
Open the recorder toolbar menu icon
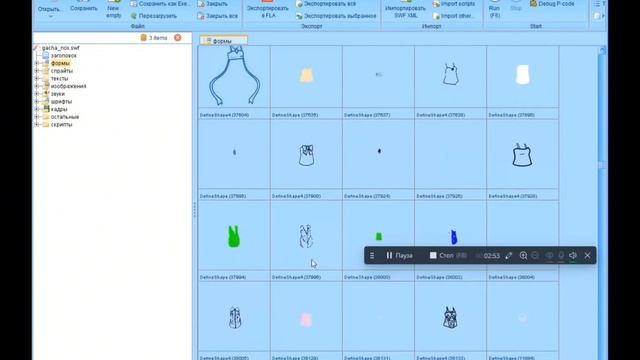[372, 256]
